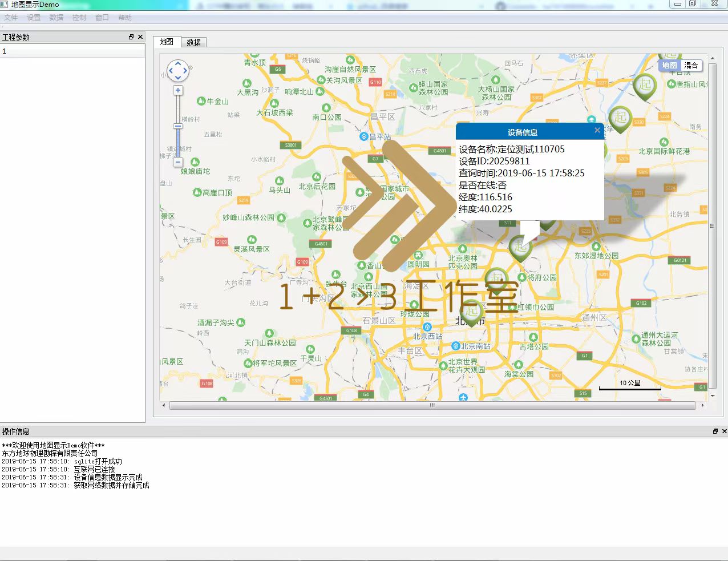Click the 古塔公园 park icon
Image resolution: width=728 pixels, height=561 pixels.
click(533, 337)
